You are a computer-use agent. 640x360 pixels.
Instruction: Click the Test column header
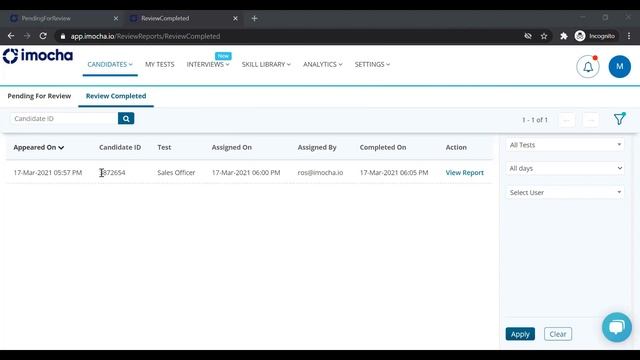[x=164, y=147]
